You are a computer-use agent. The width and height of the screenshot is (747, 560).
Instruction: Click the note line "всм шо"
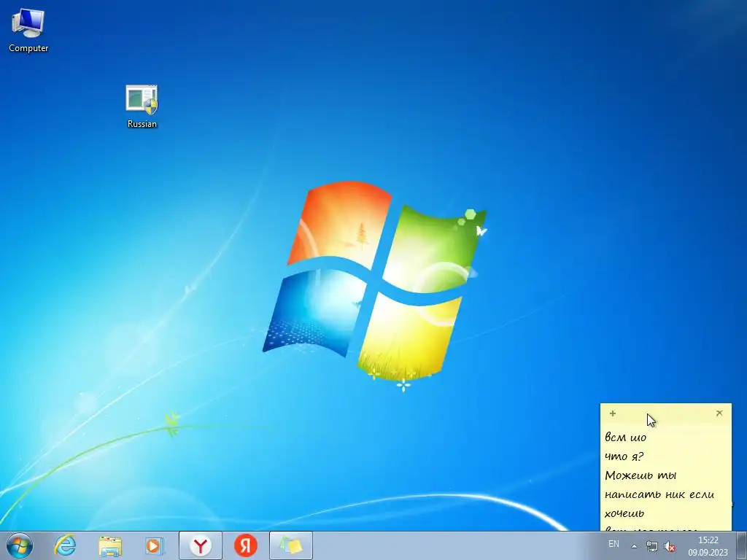[625, 437]
